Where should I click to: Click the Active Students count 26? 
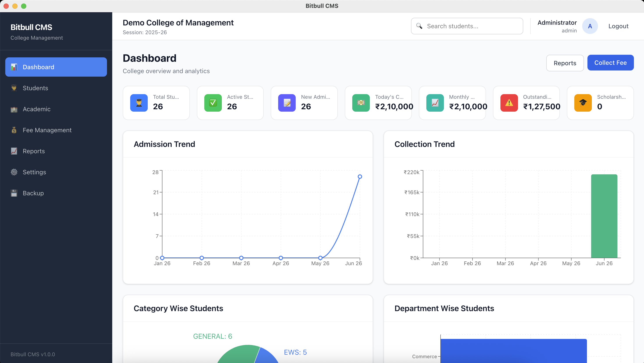click(232, 107)
